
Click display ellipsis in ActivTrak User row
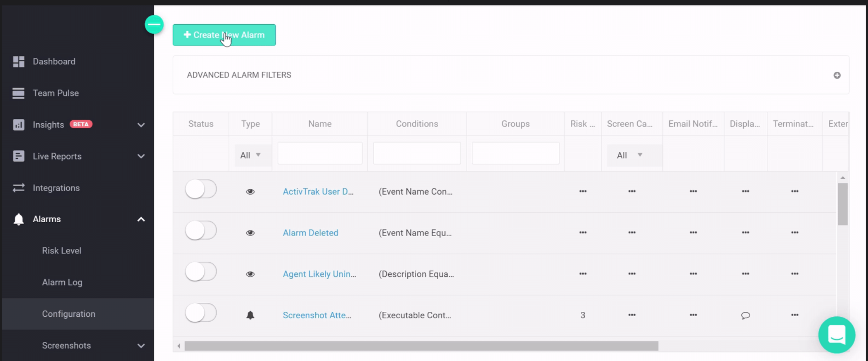[746, 191]
